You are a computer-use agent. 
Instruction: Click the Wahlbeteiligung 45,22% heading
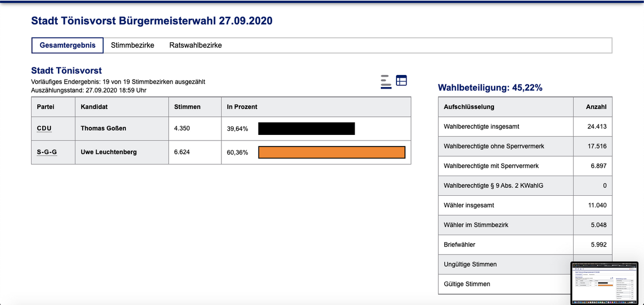[490, 88]
